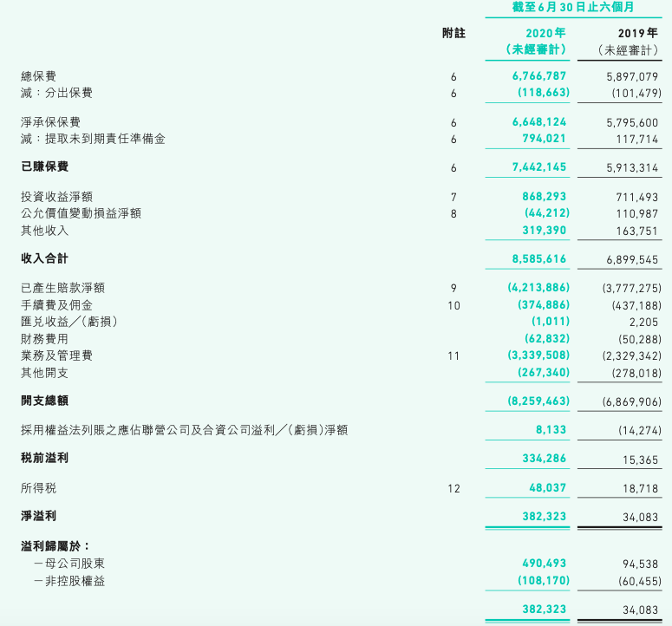Open note 9 for 已產生賠款淨額

(453, 288)
